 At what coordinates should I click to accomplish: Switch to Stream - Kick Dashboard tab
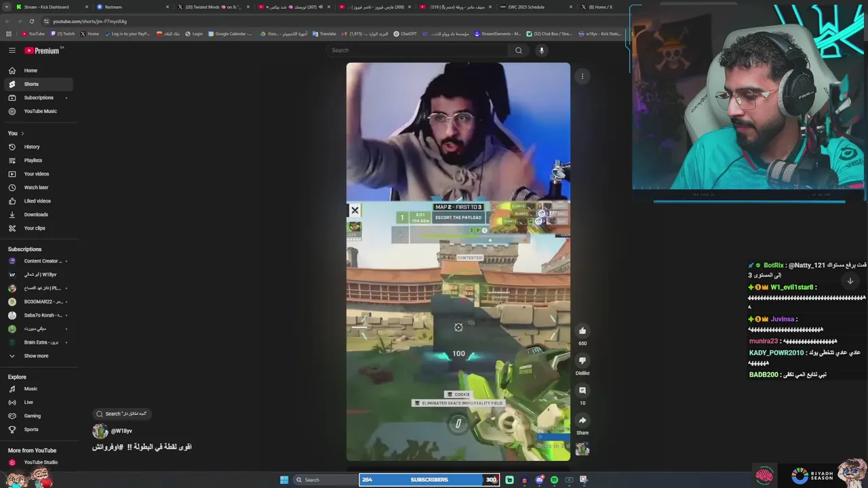[52, 7]
